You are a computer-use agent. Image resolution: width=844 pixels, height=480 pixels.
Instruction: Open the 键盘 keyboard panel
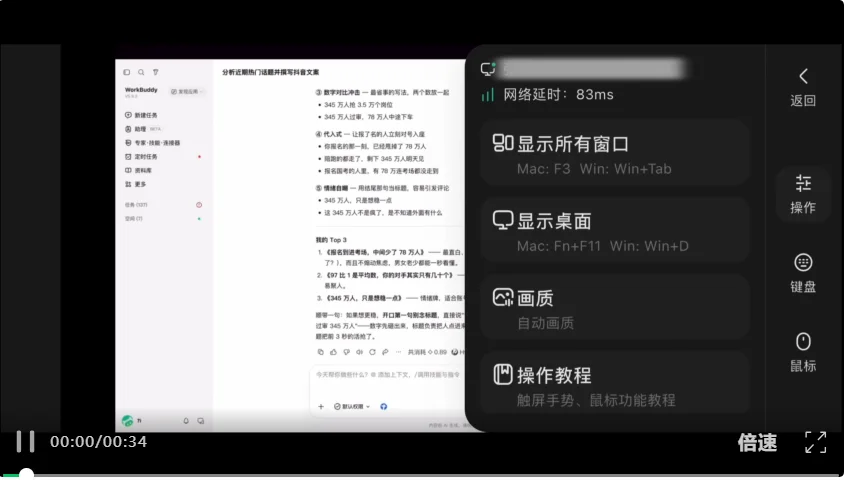coord(803,273)
